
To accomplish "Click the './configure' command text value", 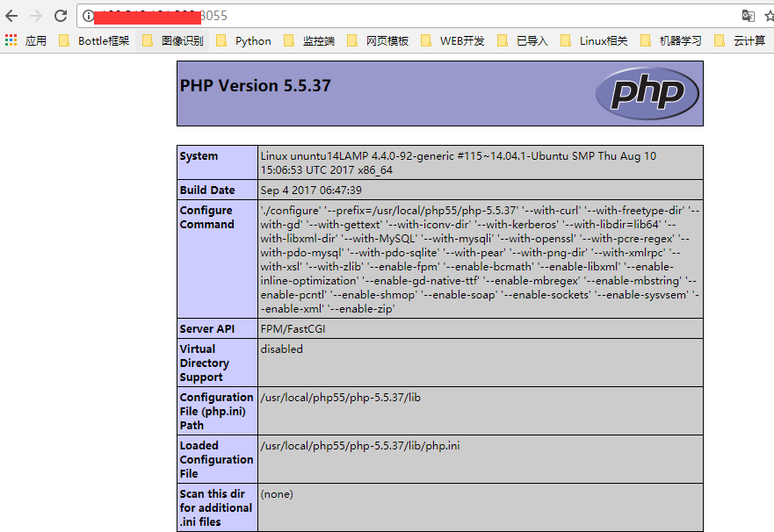I will 480,259.
